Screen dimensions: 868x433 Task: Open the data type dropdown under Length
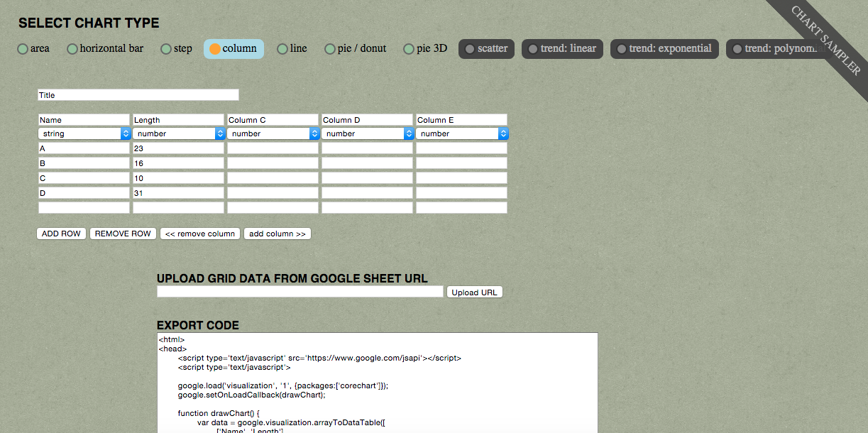[179, 133]
